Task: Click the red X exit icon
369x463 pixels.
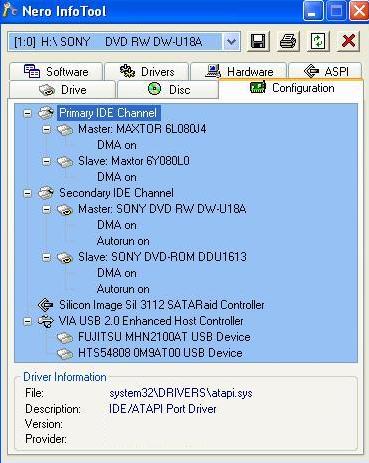Action: tap(348, 42)
